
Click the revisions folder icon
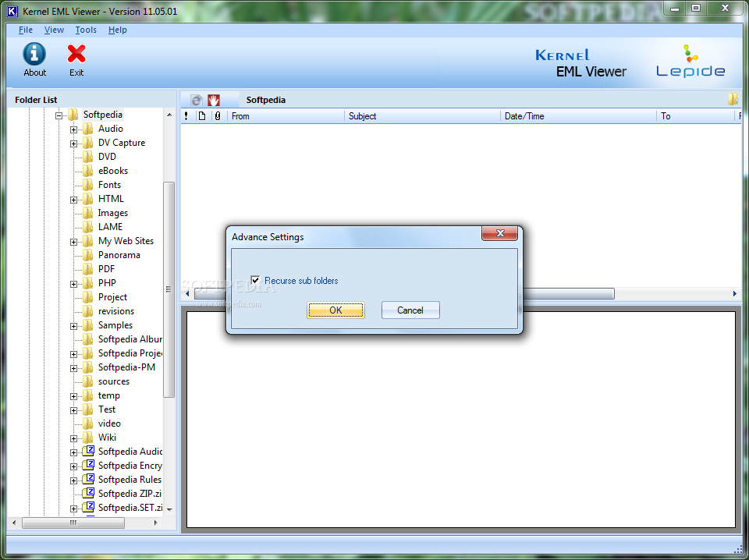click(88, 311)
